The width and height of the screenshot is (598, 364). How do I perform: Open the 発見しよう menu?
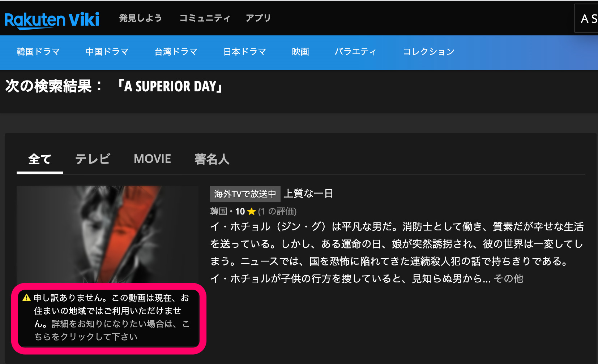[141, 18]
